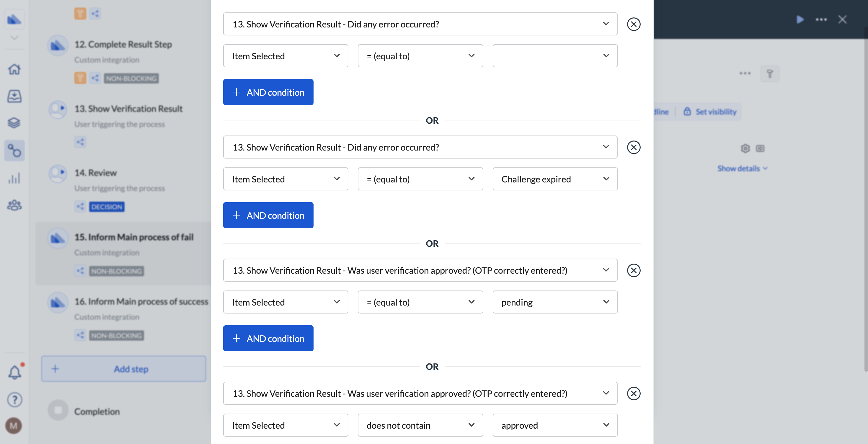Remove the pending condition via its circular X
The width and height of the screenshot is (868, 444).
(634, 270)
